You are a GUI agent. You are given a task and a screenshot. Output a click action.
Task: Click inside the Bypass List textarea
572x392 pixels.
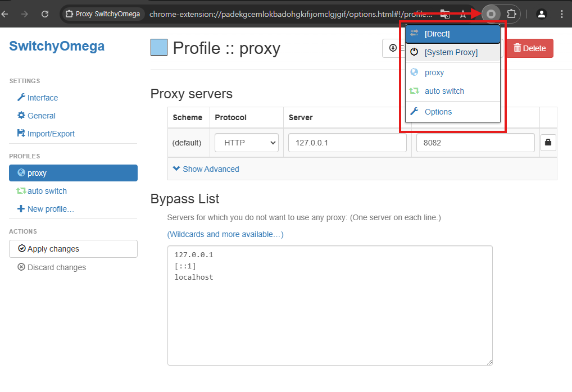coord(330,305)
